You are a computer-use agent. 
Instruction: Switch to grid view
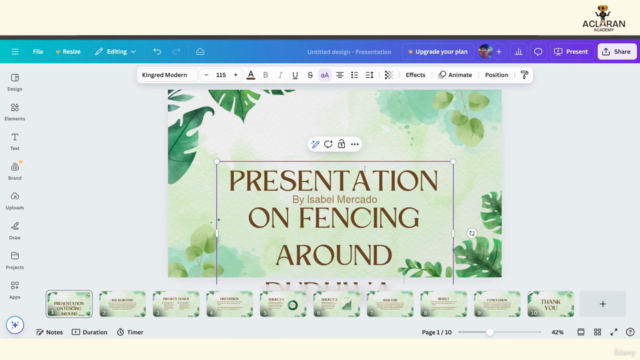tap(598, 332)
